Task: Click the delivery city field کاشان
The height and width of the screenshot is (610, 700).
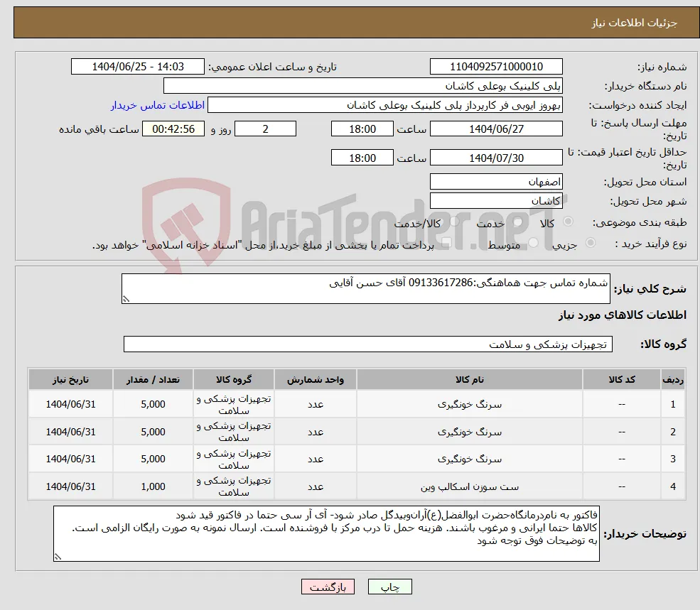Action: click(496, 201)
